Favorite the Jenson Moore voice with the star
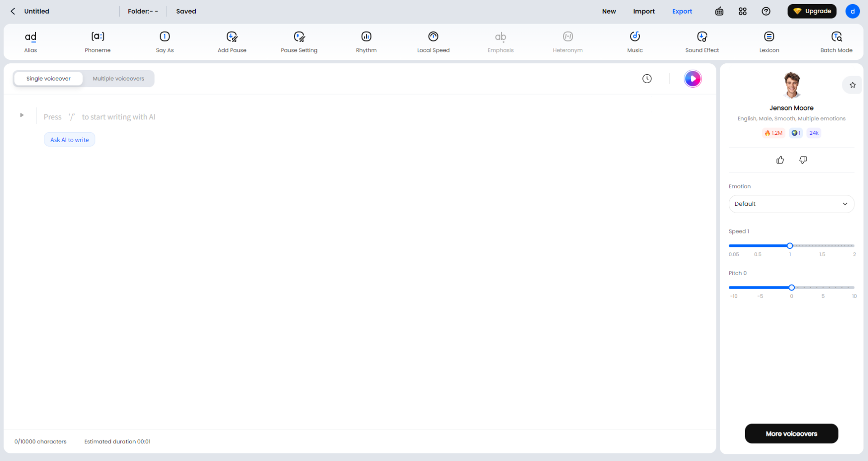The image size is (868, 461). [852, 85]
